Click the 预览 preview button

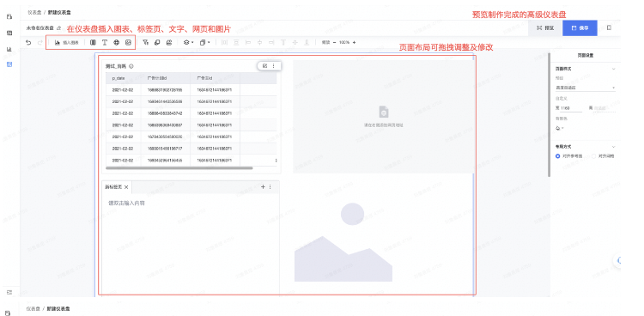[x=545, y=28]
